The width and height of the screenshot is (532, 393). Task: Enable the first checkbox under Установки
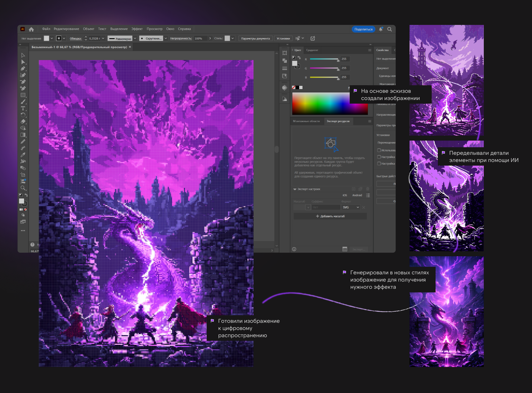(x=379, y=150)
